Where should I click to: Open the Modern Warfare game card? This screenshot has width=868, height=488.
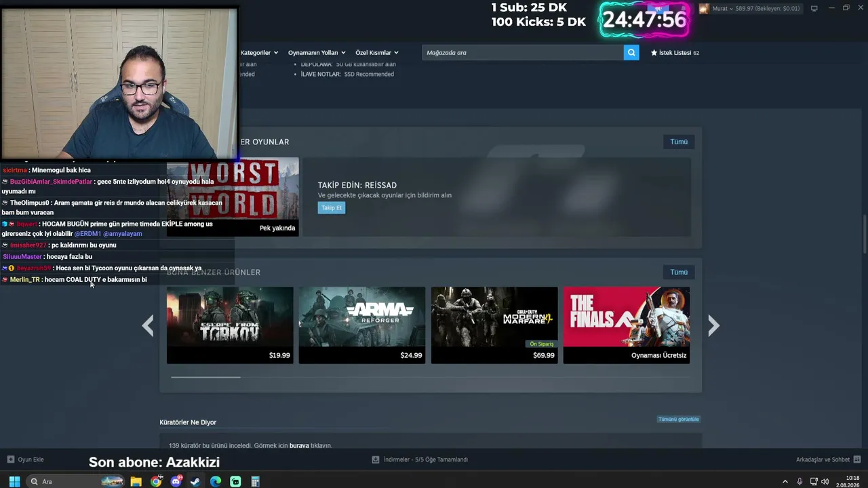494,325
